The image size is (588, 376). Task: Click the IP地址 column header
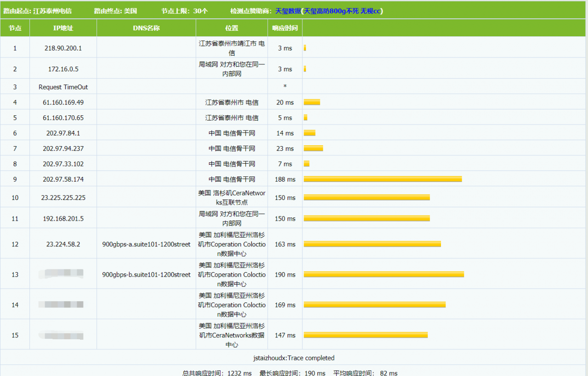62,28
